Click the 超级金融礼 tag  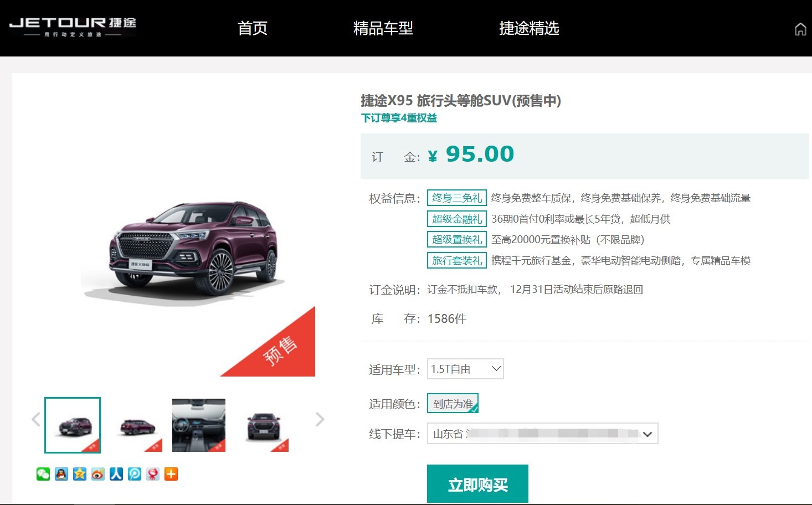457,219
